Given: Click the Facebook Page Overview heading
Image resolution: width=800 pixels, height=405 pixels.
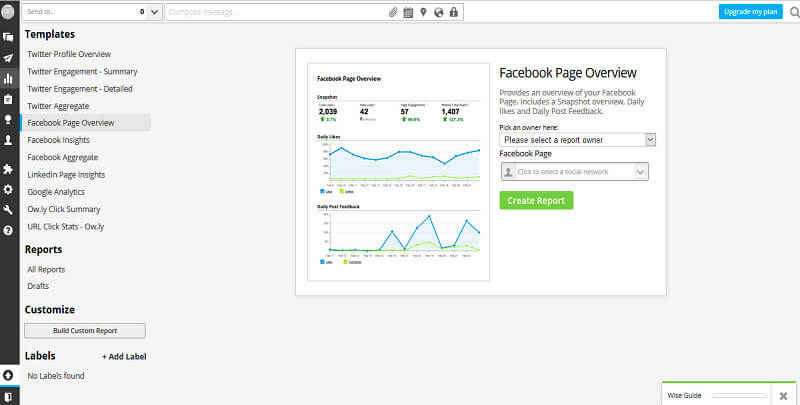Looking at the screenshot, I should pos(568,73).
